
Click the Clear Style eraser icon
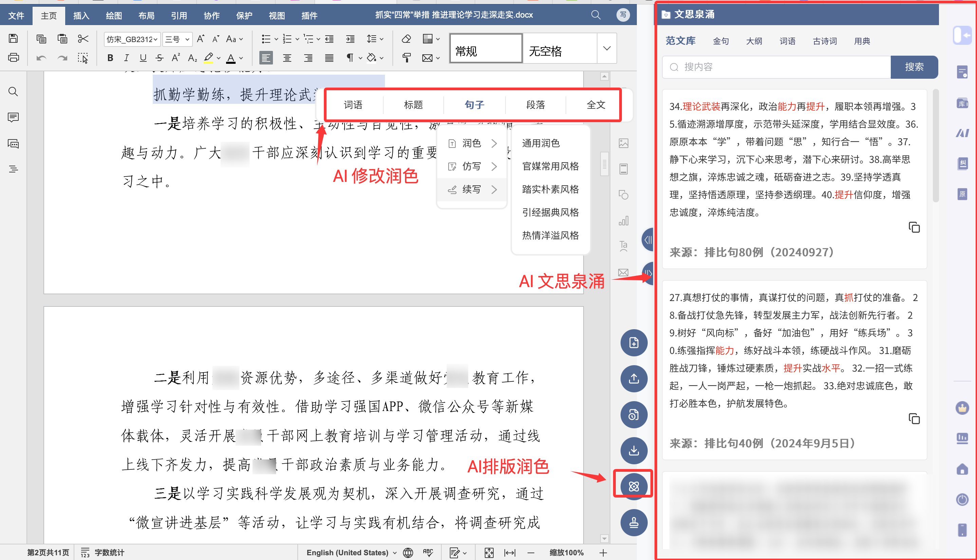click(406, 38)
